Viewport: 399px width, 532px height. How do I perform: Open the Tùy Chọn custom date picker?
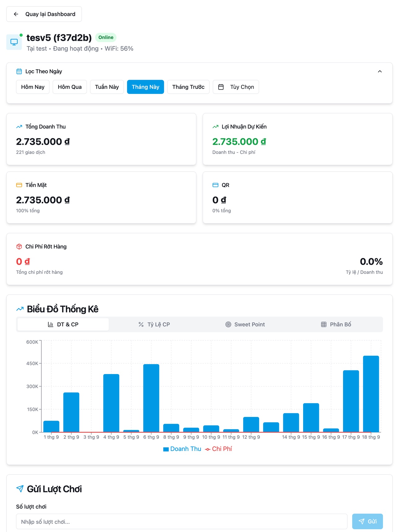(236, 87)
